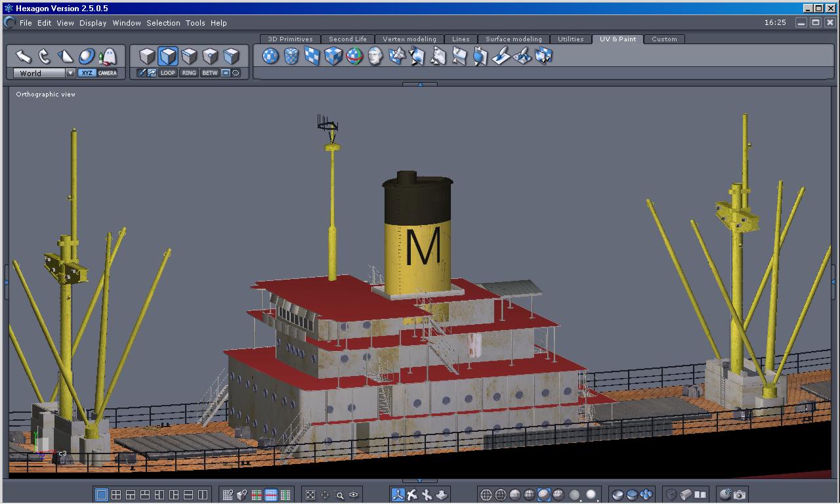Click the XYZ manipulator button
The width and height of the screenshot is (840, 504).
87,73
